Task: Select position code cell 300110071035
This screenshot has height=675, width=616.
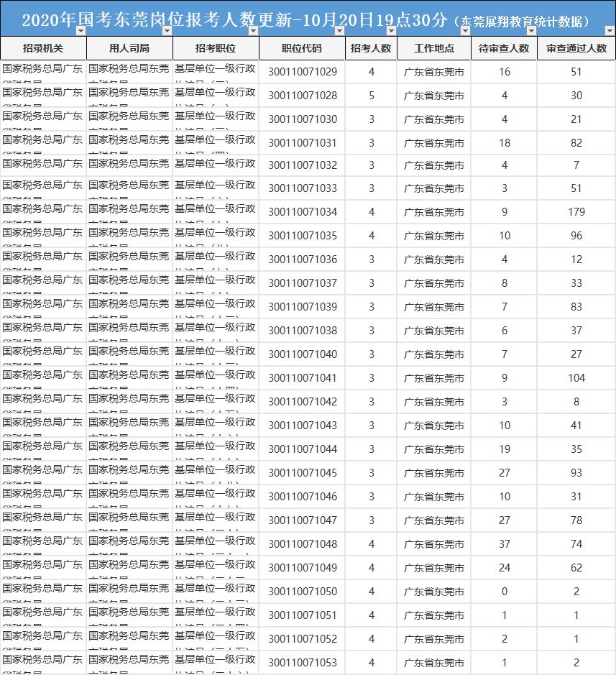Action: (302, 236)
